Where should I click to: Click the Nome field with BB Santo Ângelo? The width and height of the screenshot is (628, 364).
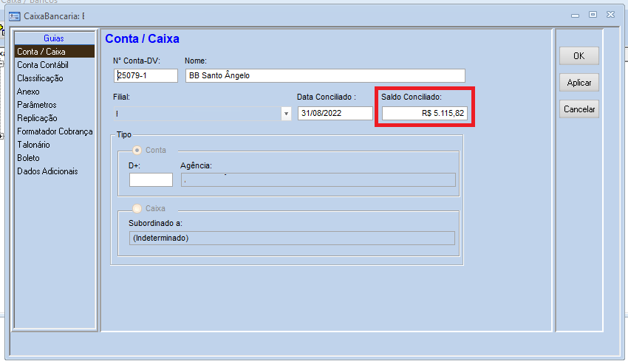[325, 75]
